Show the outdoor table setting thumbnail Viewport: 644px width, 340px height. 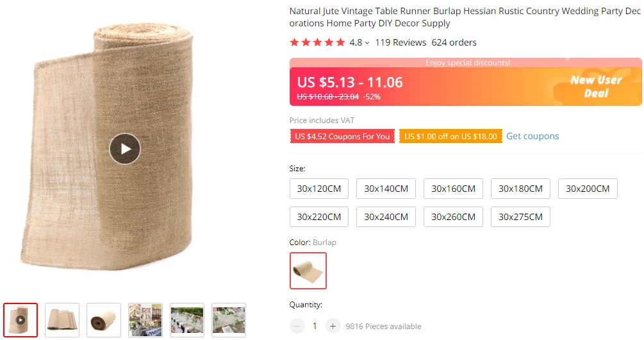pos(187,320)
